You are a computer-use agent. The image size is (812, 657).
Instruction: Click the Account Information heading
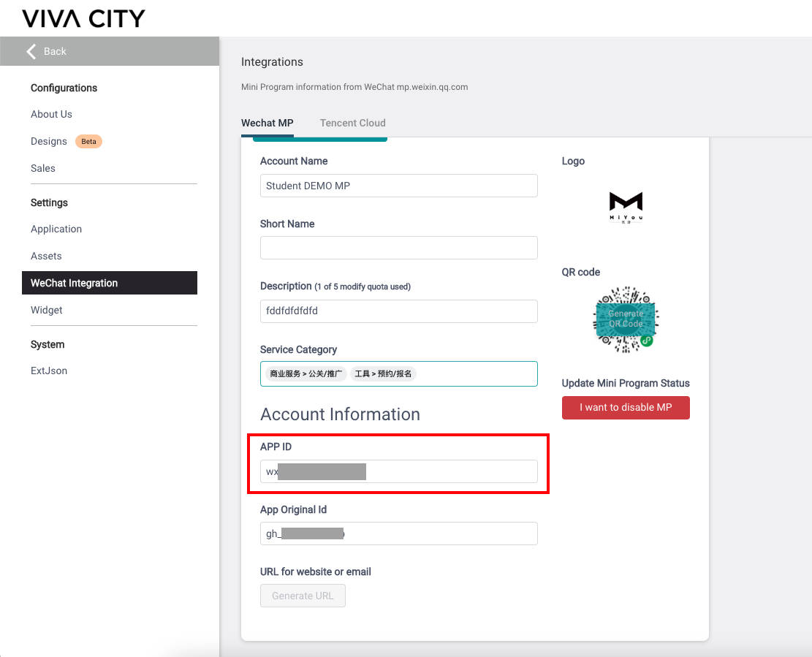pos(341,414)
